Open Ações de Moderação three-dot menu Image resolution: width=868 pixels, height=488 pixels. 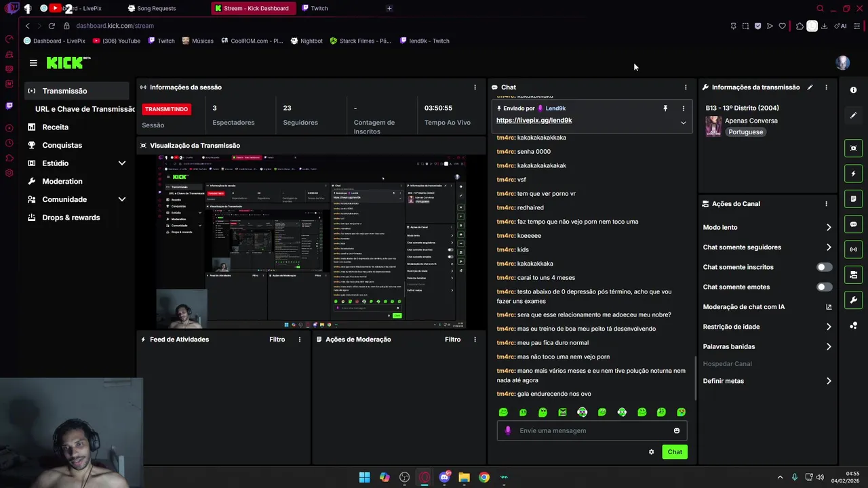pyautogui.click(x=475, y=340)
